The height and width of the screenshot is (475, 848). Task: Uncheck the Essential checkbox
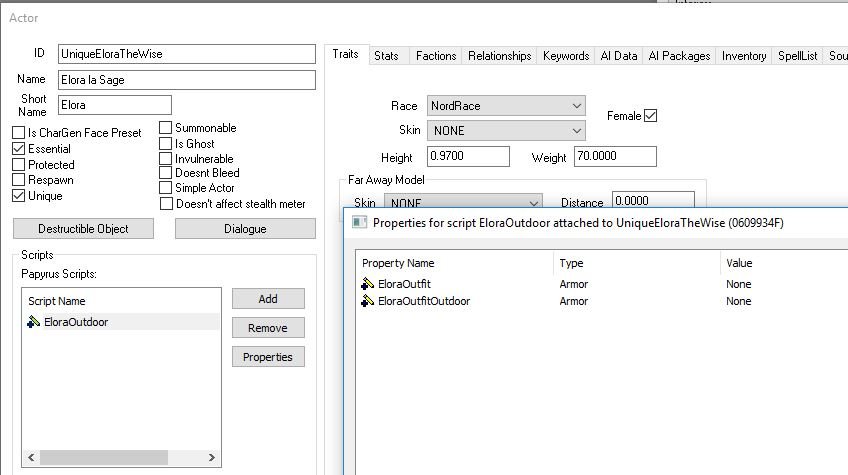[18, 149]
